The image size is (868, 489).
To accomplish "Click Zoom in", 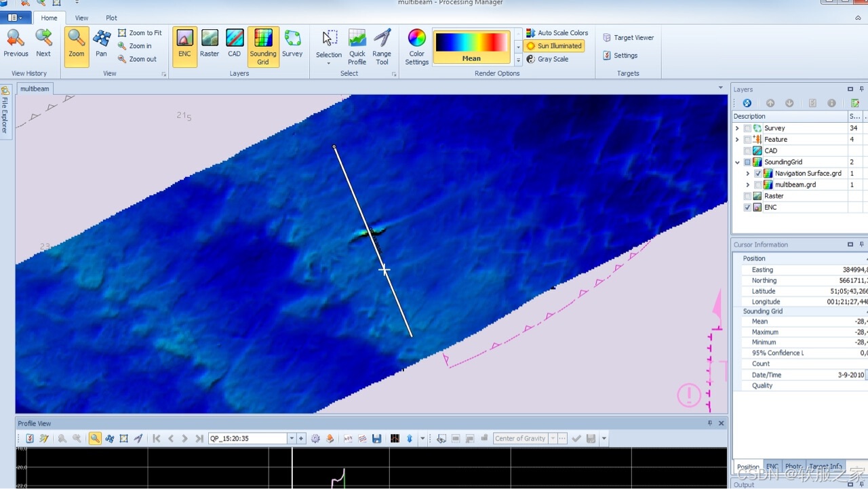I will click(134, 46).
